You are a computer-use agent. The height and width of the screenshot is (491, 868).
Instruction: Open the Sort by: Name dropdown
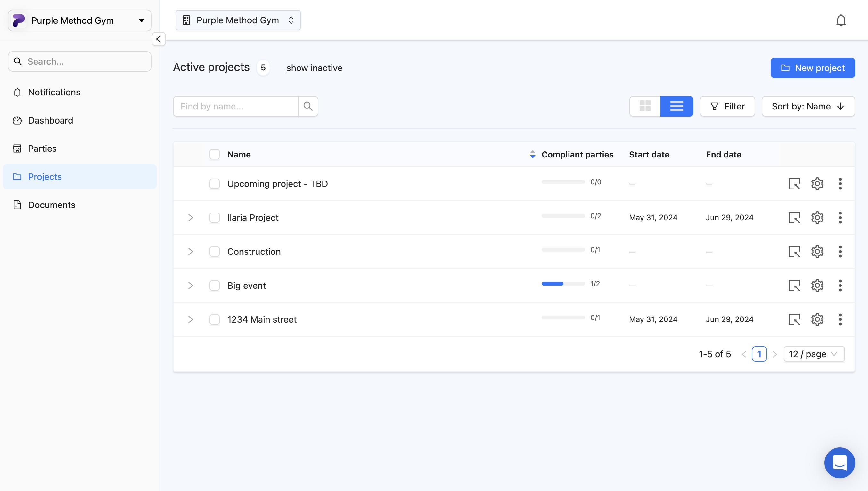click(808, 106)
